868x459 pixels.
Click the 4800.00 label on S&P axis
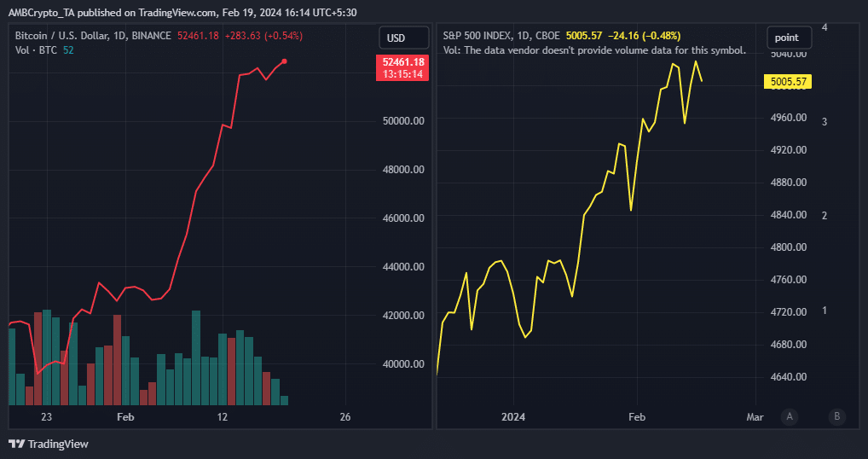click(789, 247)
